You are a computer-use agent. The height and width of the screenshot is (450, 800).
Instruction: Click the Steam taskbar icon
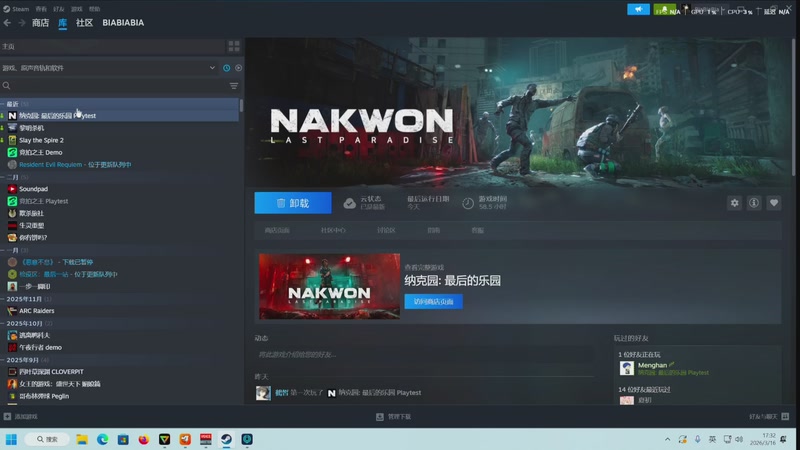click(227, 439)
